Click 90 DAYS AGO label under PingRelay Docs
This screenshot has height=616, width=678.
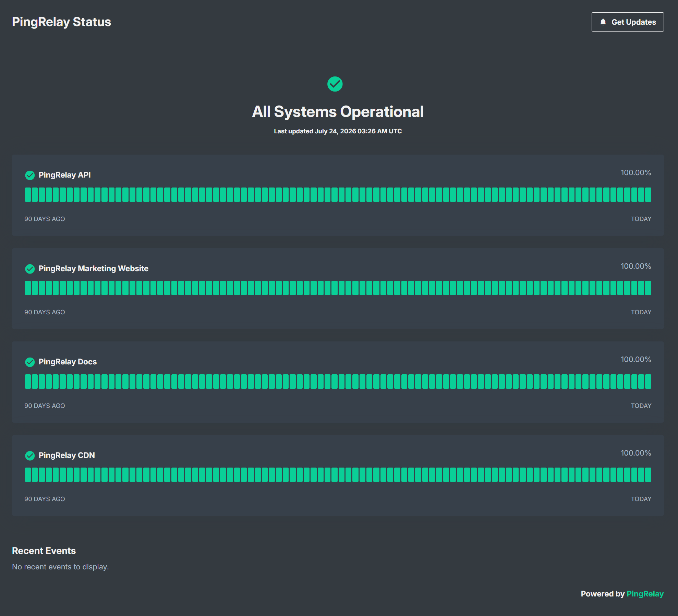coord(45,406)
